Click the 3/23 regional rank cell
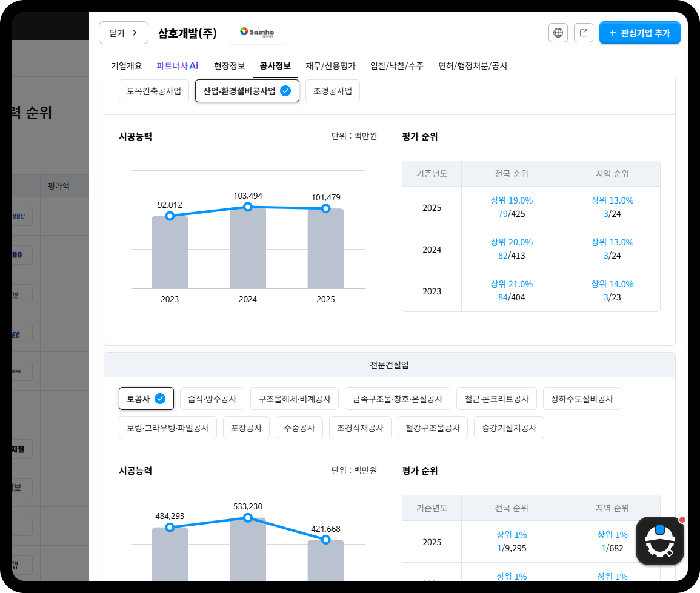The image size is (700, 593). (612, 291)
